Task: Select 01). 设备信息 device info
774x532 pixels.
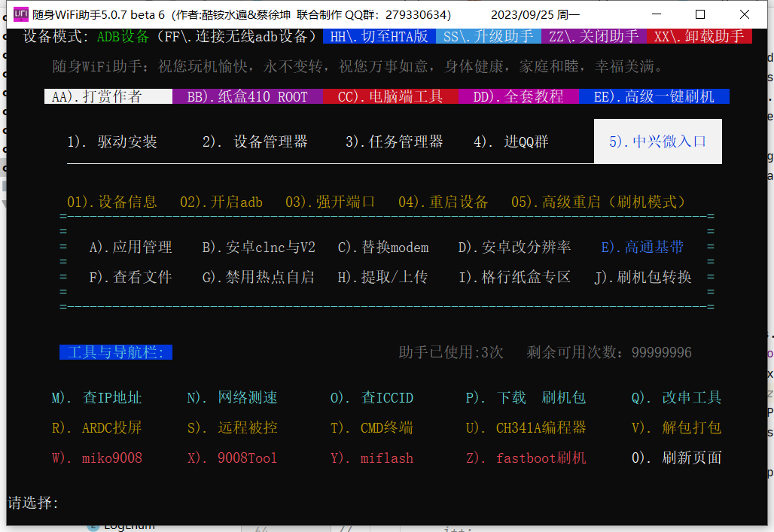Action: pos(112,202)
